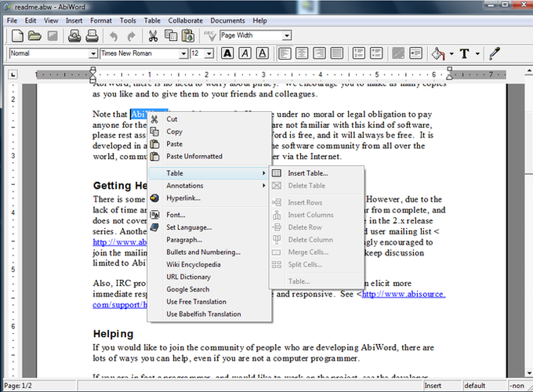Screen dimensions: 533x392
Task: Choose Cut from the context menu
Action: coord(209,119)
